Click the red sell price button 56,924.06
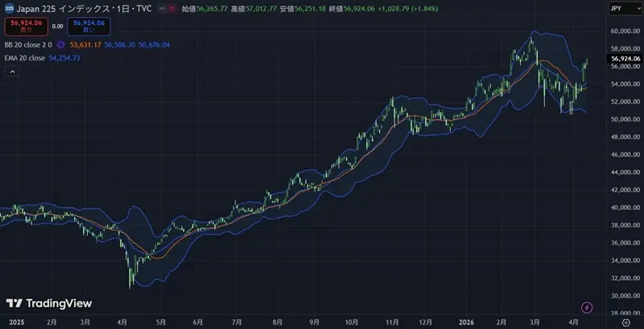The height and width of the screenshot is (329, 644). 26,26
